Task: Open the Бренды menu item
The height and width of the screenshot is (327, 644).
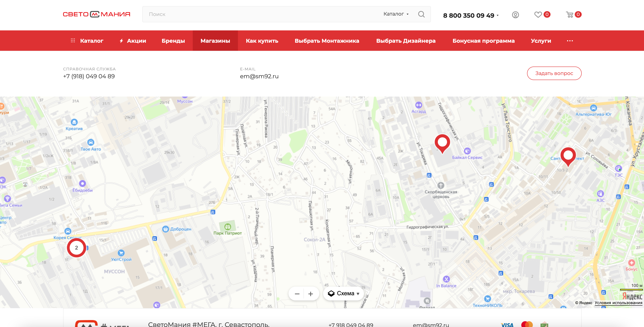Action: (173, 41)
